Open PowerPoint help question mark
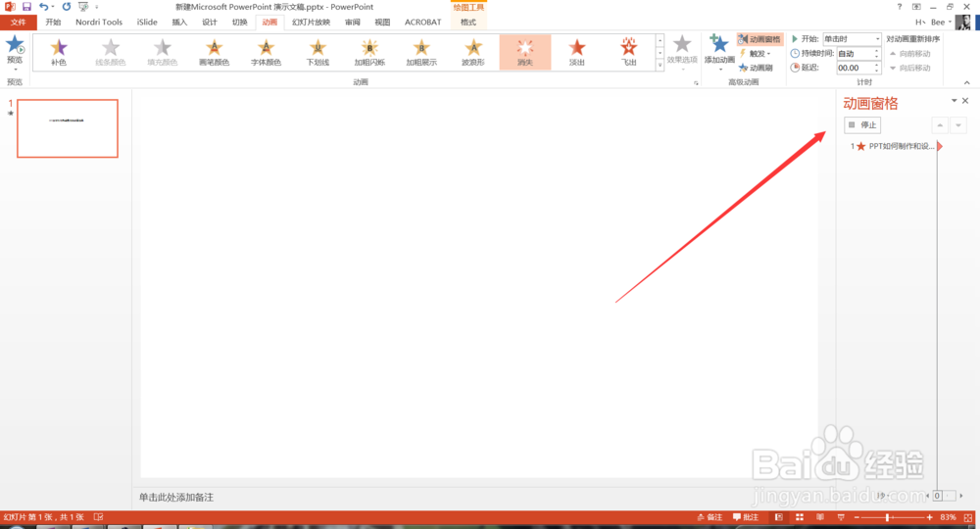Screen dimensions: 980x529 (x=900, y=7)
